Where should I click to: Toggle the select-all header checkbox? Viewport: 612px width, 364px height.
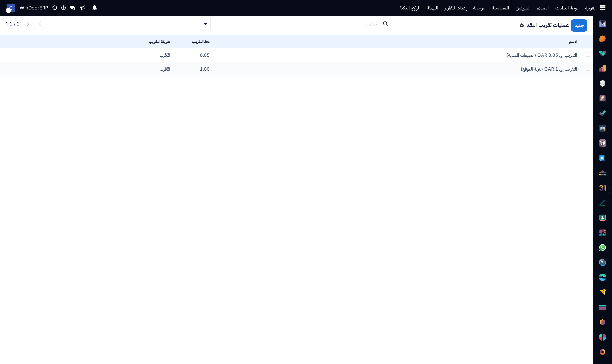[588, 40]
